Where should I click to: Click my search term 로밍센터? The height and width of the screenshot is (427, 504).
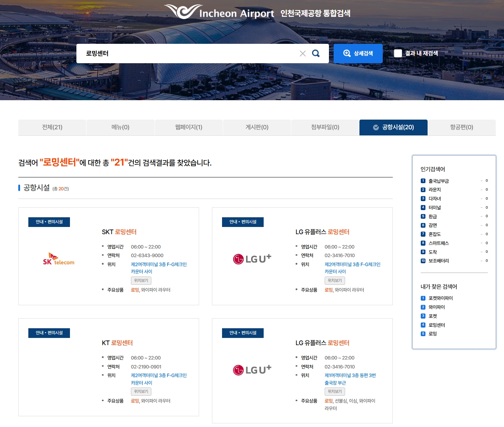(437, 325)
